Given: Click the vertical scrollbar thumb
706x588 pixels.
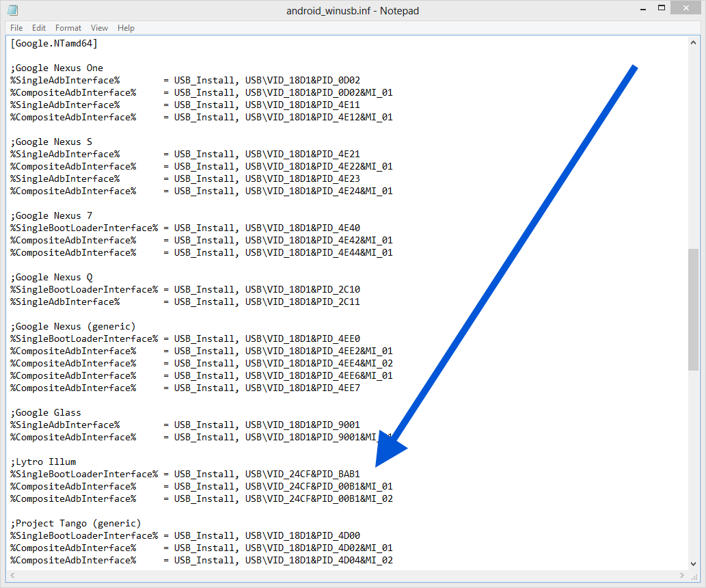Looking at the screenshot, I should pyautogui.click(x=693, y=310).
